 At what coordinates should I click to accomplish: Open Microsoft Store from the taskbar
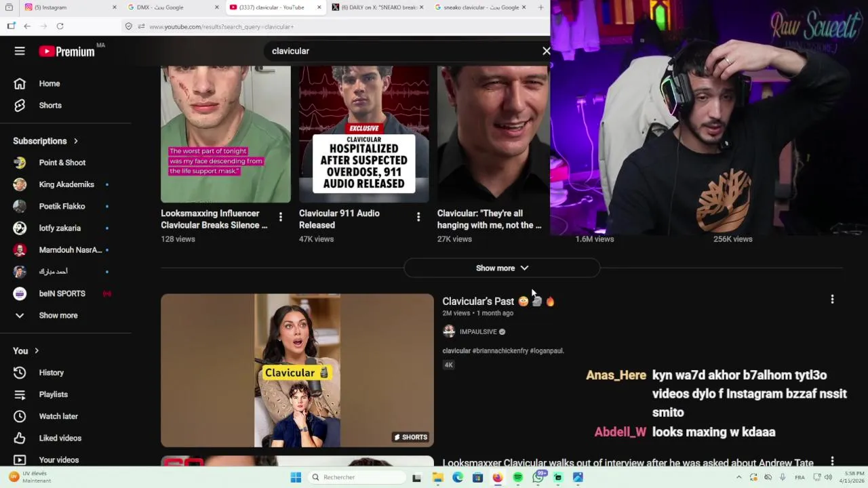click(x=477, y=477)
